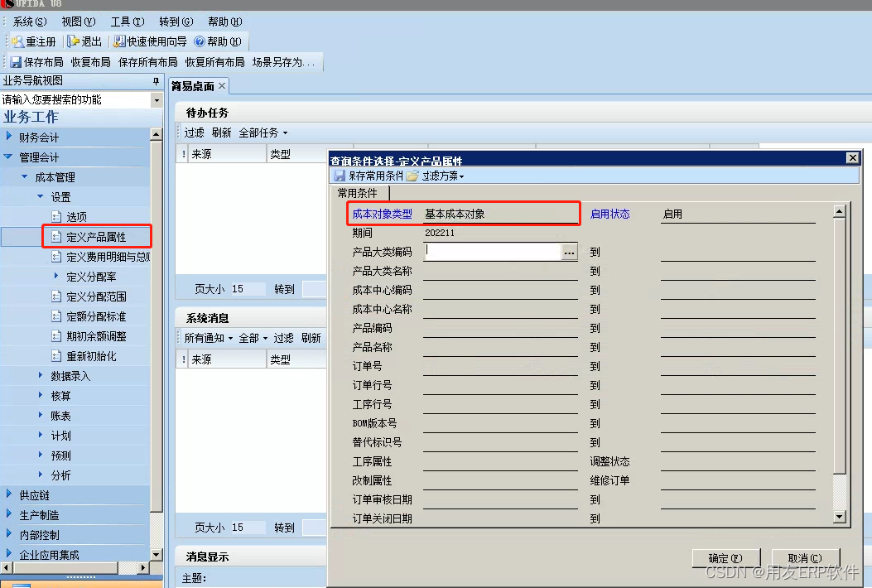Click 刷新 in 系统消息 panel
This screenshot has width=872, height=588.
[x=311, y=338]
